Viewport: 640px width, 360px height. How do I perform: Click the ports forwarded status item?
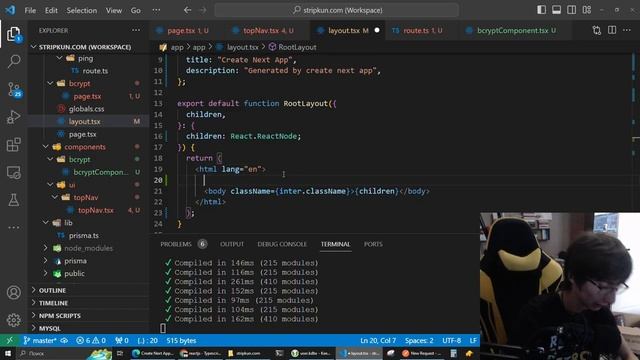[122, 340]
